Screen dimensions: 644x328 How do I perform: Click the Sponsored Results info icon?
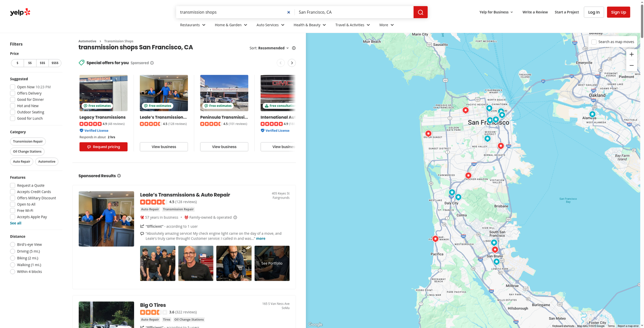(119, 176)
